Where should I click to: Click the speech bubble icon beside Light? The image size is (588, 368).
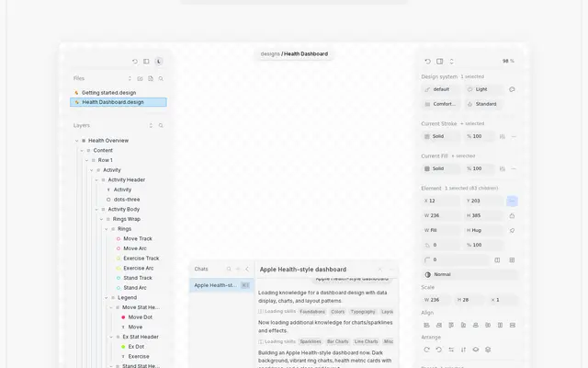tap(512, 89)
